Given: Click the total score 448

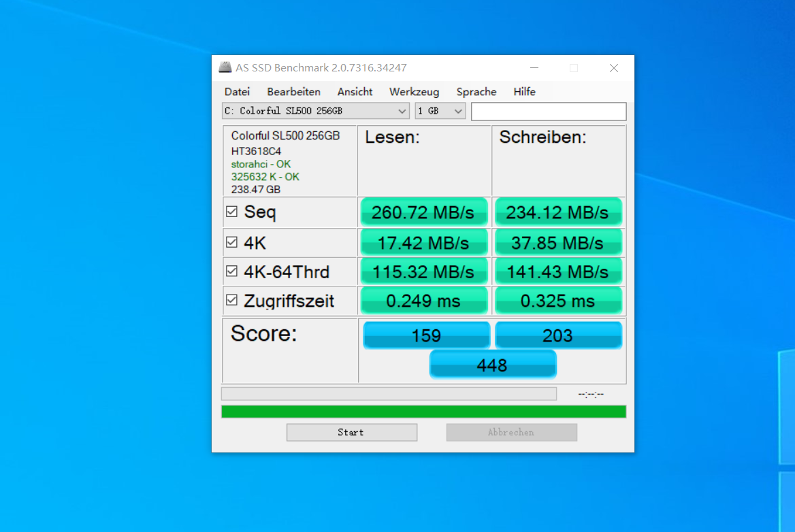Looking at the screenshot, I should [493, 365].
